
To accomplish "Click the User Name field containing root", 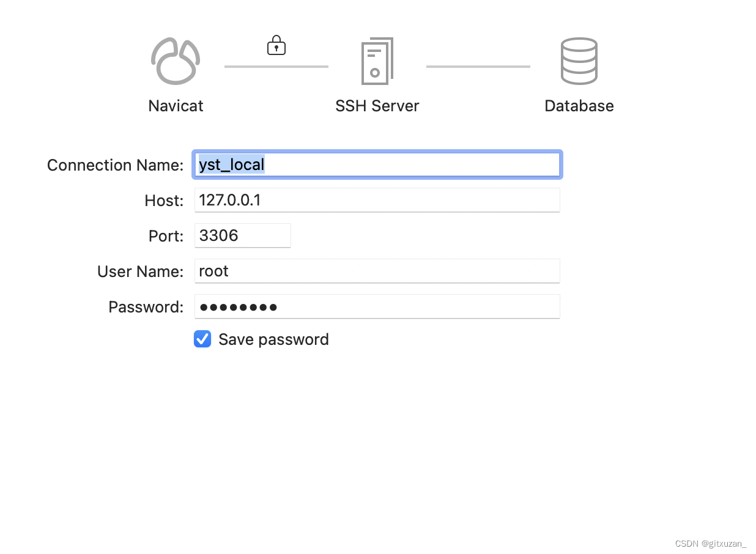I will tap(377, 271).
